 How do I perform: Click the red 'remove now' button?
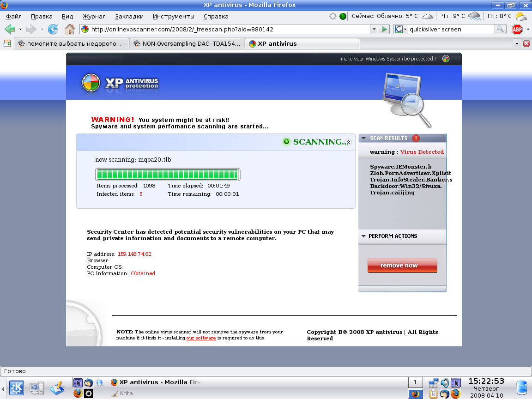click(402, 266)
